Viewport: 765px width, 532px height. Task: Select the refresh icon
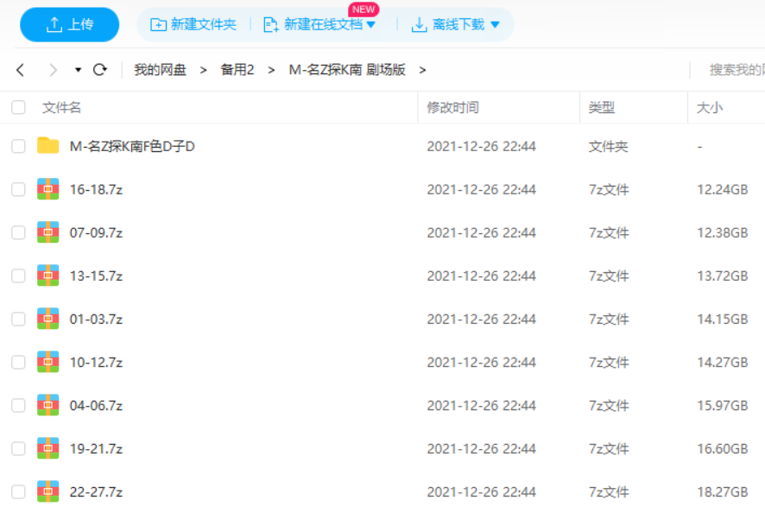point(101,70)
